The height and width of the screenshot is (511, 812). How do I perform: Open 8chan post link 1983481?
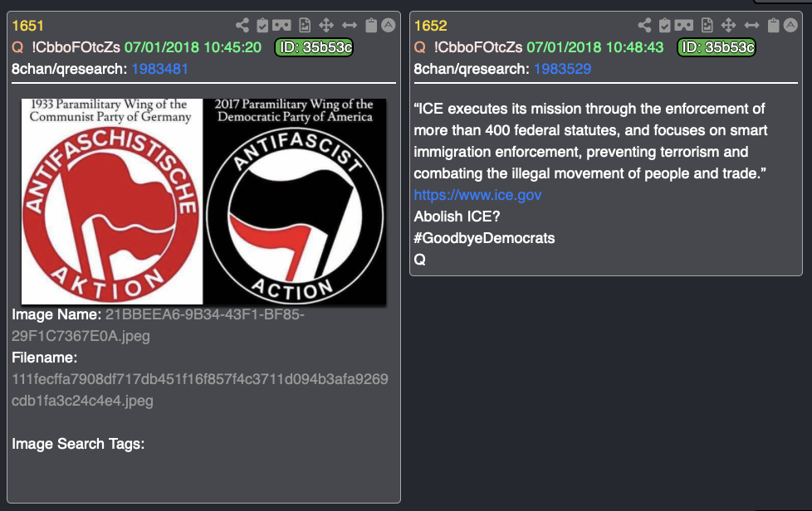coord(160,69)
